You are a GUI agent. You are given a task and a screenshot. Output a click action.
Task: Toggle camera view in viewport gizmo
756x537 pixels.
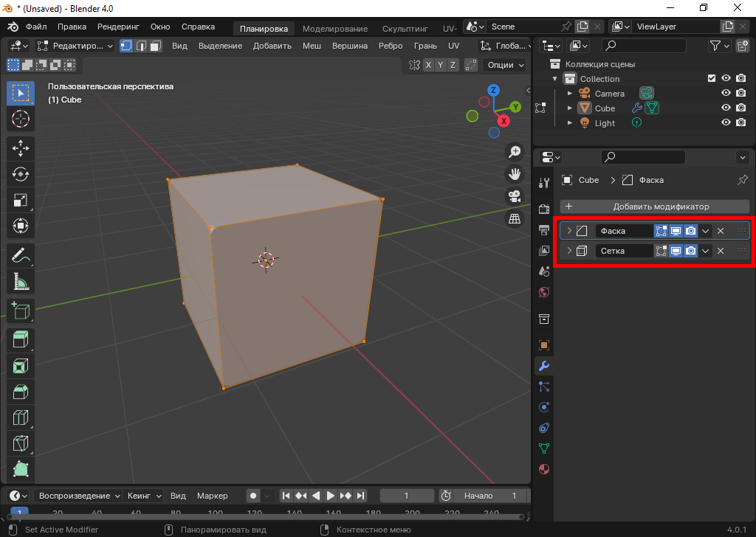tap(515, 196)
